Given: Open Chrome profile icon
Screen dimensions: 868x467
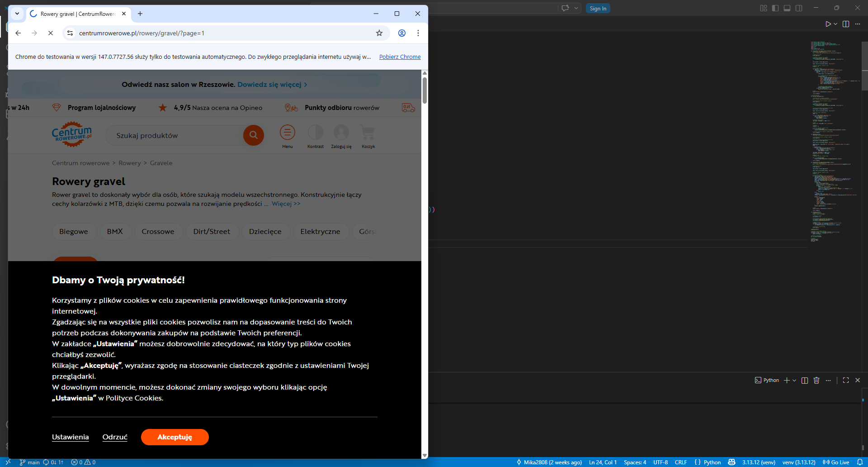Looking at the screenshot, I should (x=401, y=33).
